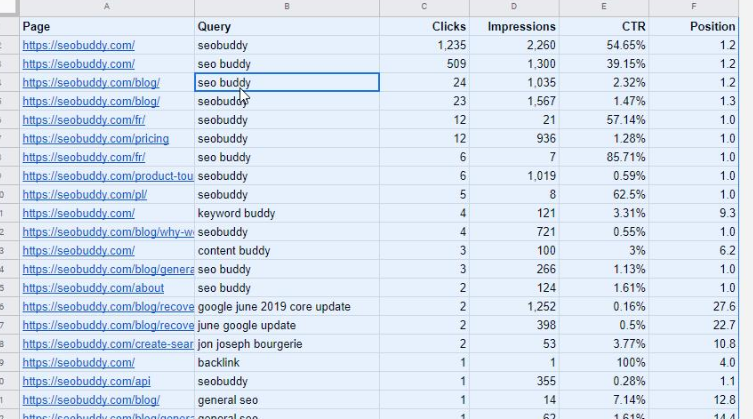Open the seobuddy.com/about link
This screenshot has height=419, width=753.
(93, 288)
